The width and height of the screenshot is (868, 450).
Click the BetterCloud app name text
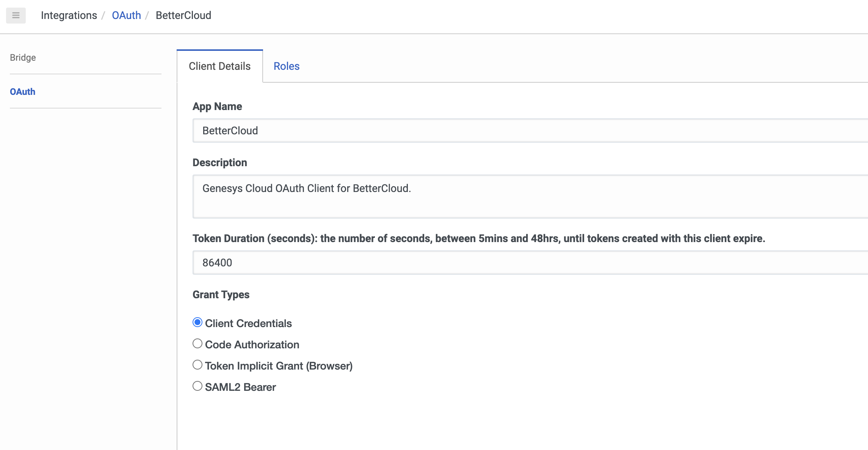[x=230, y=131]
